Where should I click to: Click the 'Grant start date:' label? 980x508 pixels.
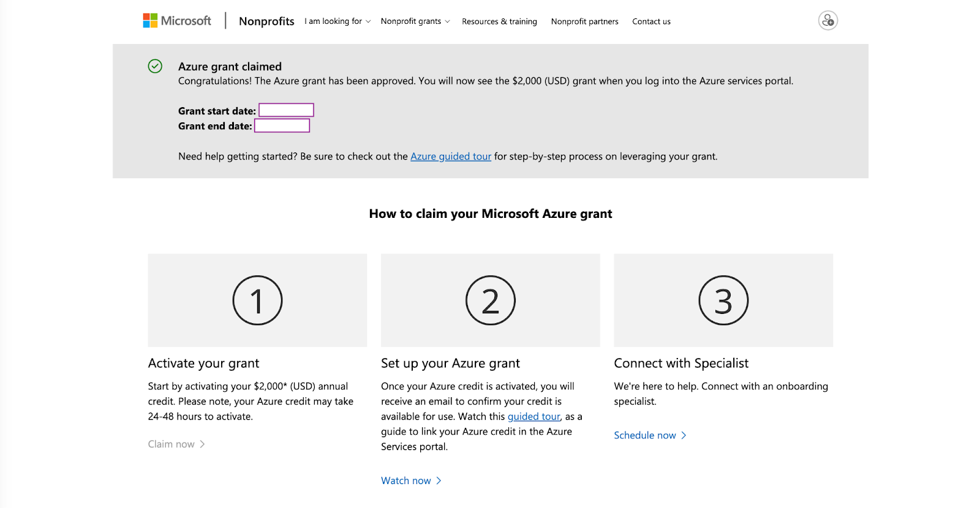click(217, 111)
